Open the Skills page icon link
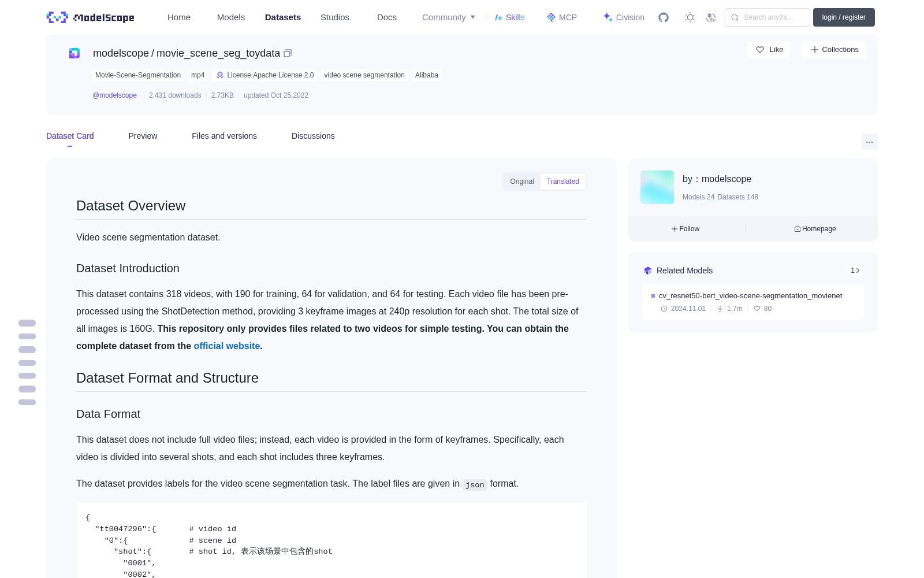 pos(509,17)
